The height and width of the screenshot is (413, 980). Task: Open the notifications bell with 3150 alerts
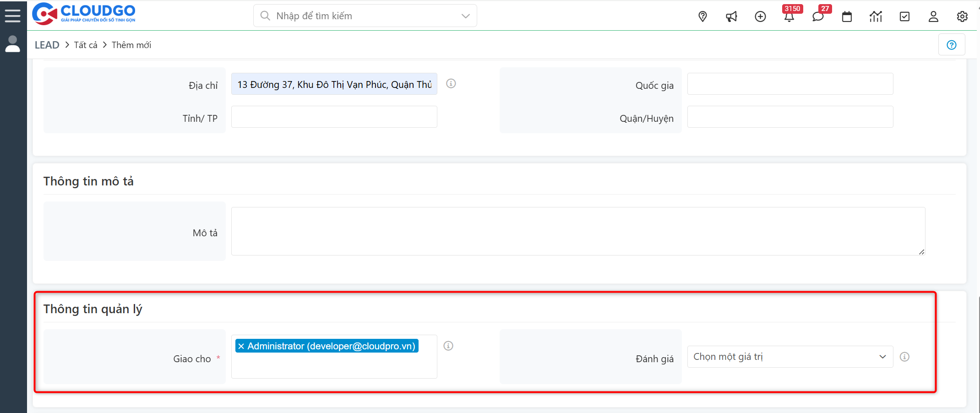click(x=789, y=16)
